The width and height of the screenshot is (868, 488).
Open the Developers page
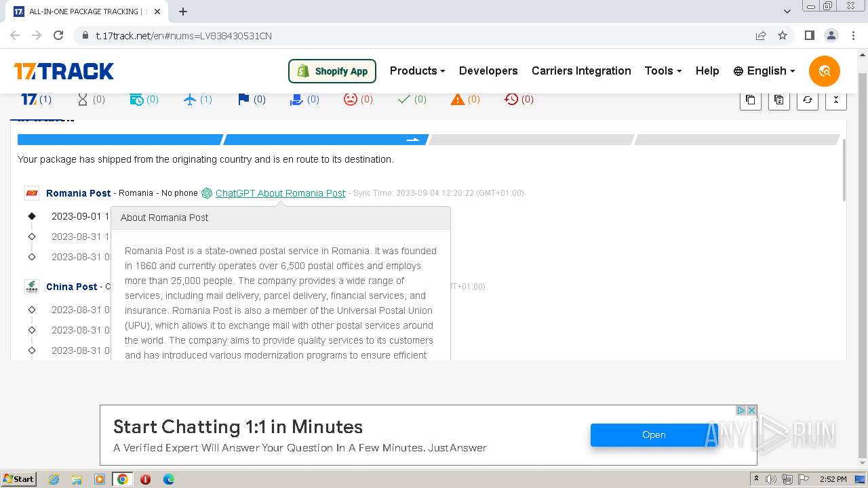click(x=488, y=70)
